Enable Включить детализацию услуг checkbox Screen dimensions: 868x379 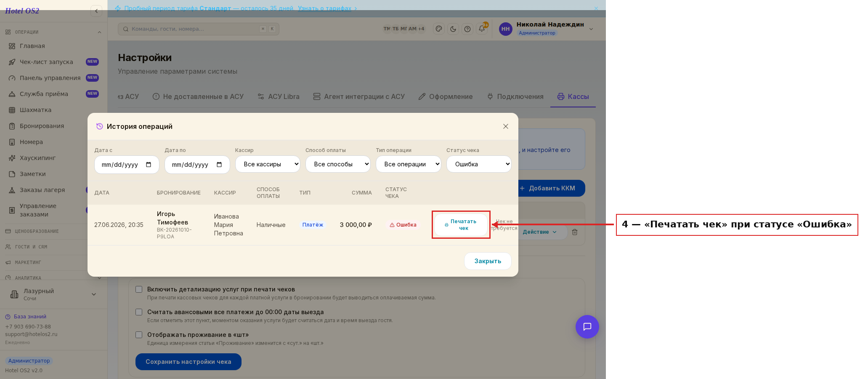coord(139,289)
